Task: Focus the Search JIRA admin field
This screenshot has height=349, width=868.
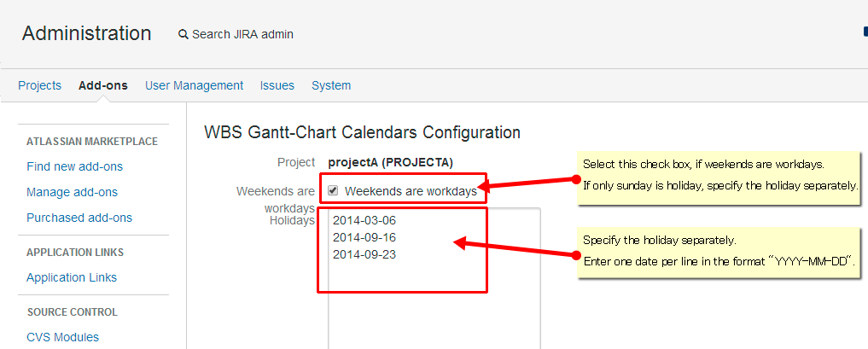Action: [x=242, y=35]
